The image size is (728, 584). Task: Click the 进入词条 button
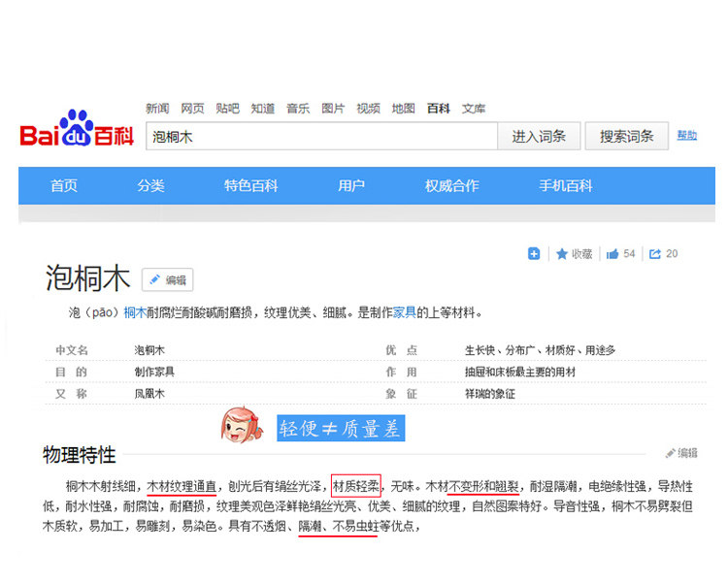(539, 137)
